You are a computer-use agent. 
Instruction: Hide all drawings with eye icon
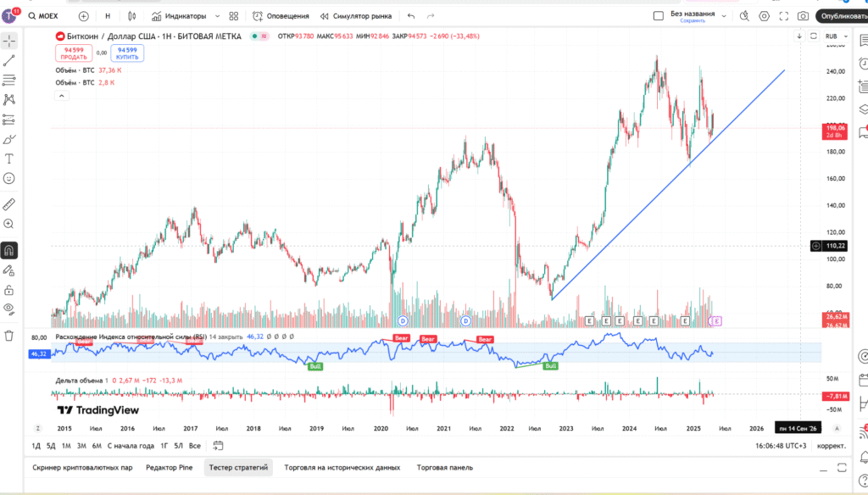click(8, 309)
